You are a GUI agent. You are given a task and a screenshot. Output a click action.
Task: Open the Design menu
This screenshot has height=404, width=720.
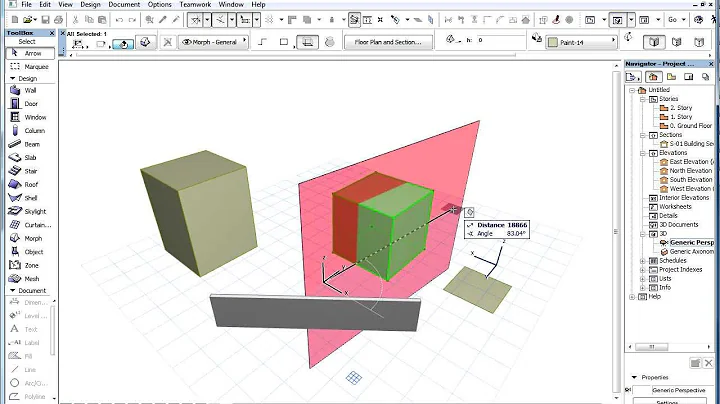coord(90,4)
